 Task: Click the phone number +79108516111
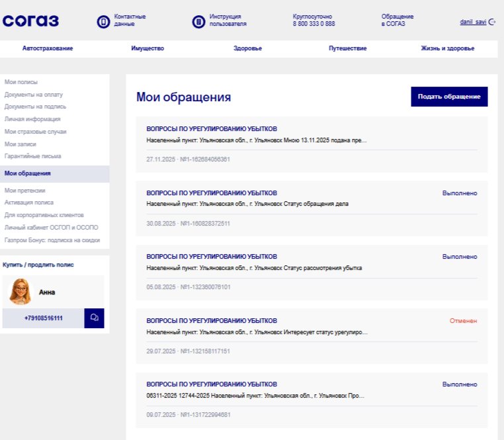point(44,318)
